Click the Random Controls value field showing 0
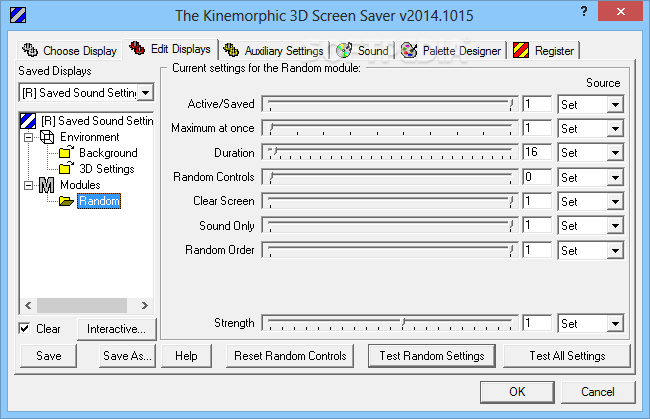This screenshot has height=419, width=650. tap(537, 177)
